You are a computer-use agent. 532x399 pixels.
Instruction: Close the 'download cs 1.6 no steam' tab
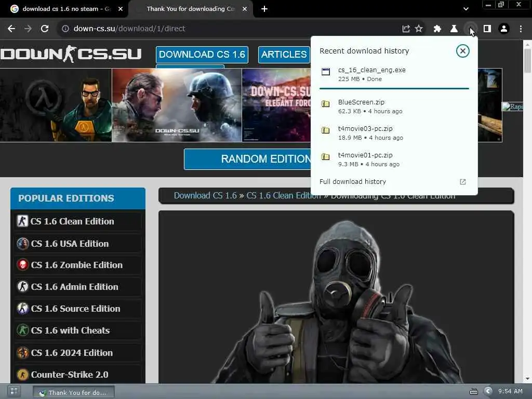121,9
